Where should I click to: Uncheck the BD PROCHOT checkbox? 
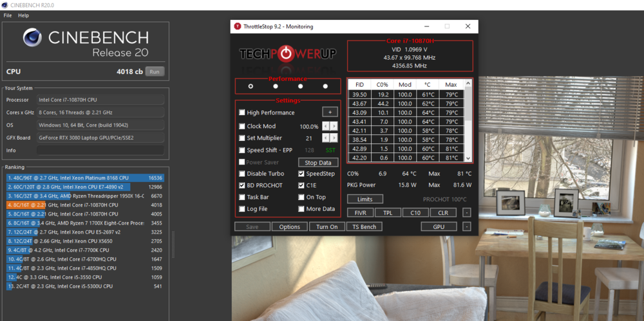pyautogui.click(x=242, y=185)
